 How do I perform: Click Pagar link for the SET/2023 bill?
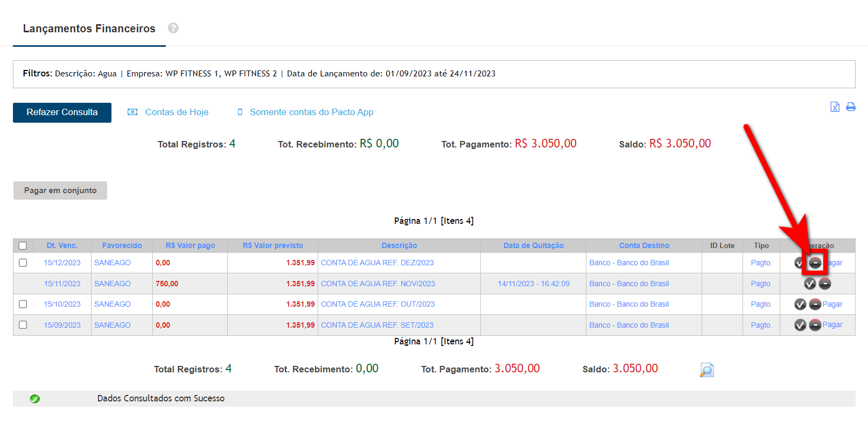[832, 324]
